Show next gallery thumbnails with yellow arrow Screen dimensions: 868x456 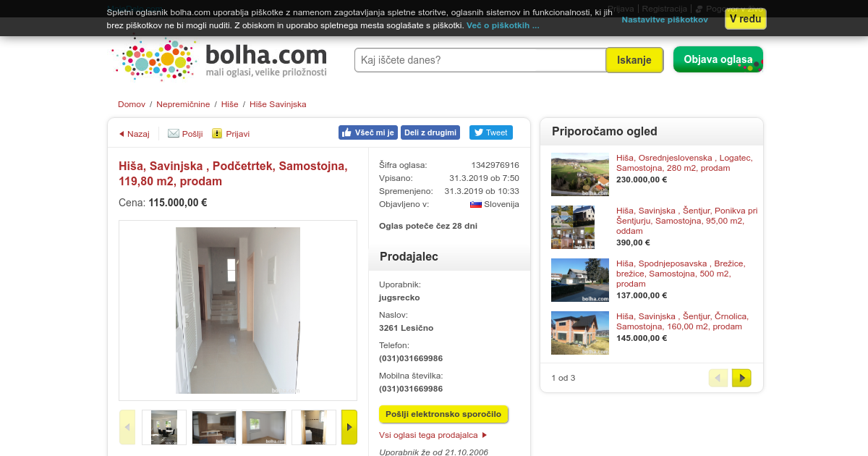click(x=349, y=427)
